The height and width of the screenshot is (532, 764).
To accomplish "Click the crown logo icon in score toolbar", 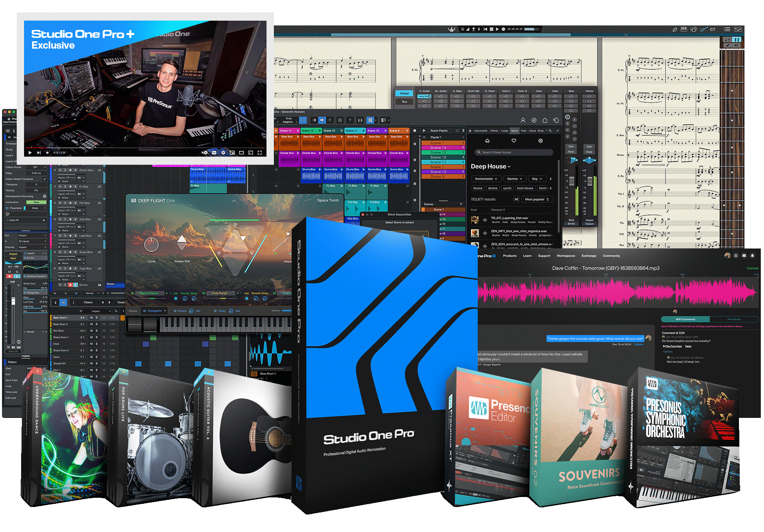I will pos(451,29).
